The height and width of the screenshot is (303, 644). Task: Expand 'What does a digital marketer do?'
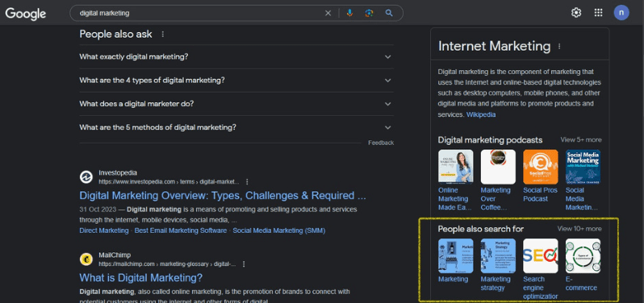[x=236, y=104]
